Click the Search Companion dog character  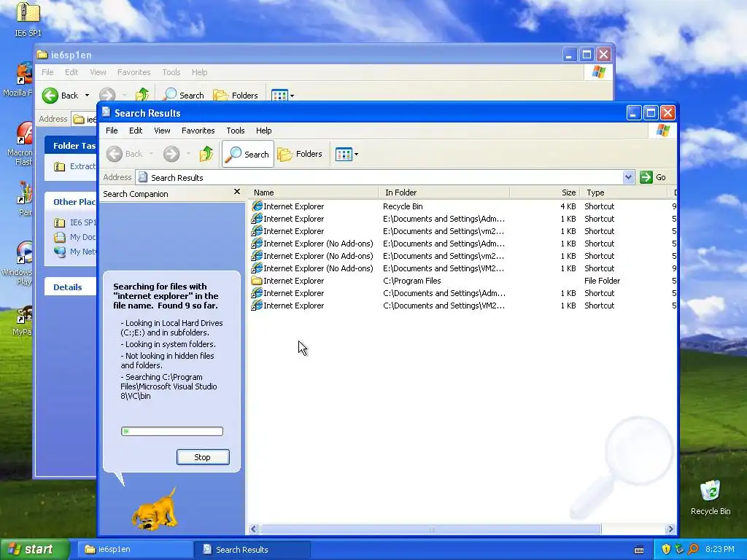tap(155, 509)
